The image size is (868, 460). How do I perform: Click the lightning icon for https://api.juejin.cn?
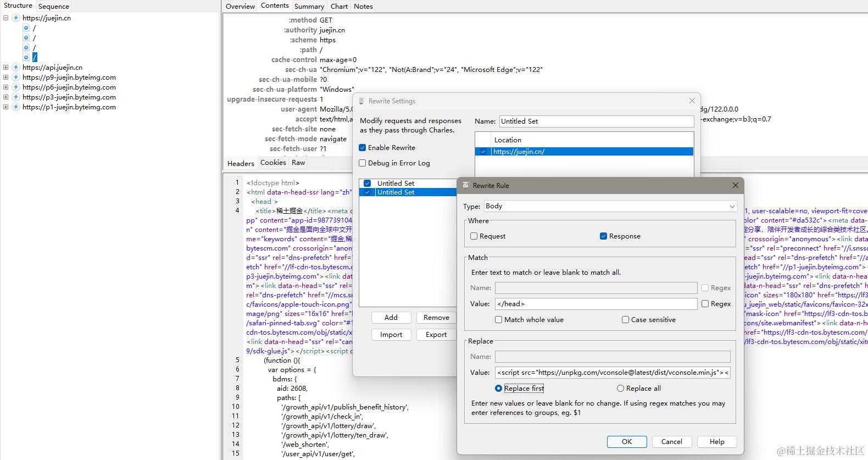(16, 68)
